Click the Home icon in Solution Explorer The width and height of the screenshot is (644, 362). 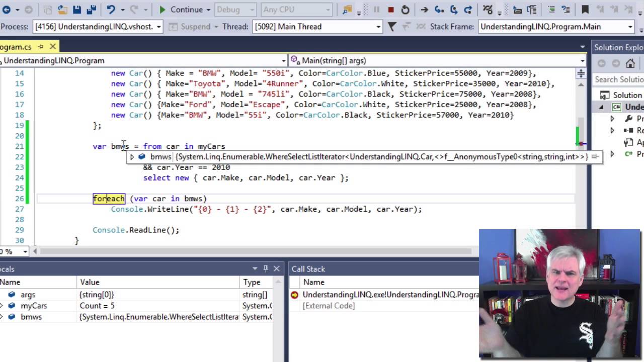pyautogui.click(x=630, y=63)
